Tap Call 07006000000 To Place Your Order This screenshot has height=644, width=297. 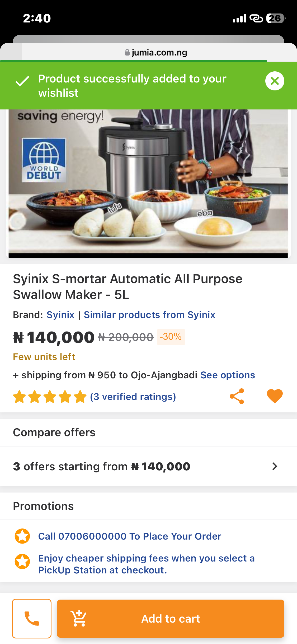(x=130, y=536)
